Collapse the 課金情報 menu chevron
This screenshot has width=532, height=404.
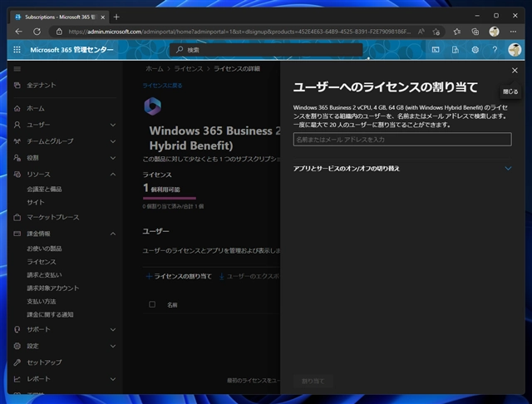pyautogui.click(x=113, y=234)
